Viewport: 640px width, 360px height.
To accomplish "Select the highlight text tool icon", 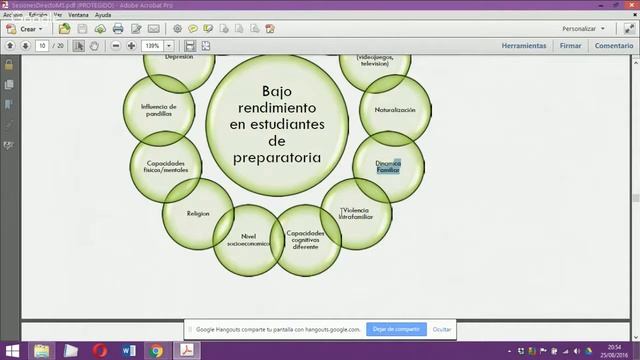I will tap(208, 29).
